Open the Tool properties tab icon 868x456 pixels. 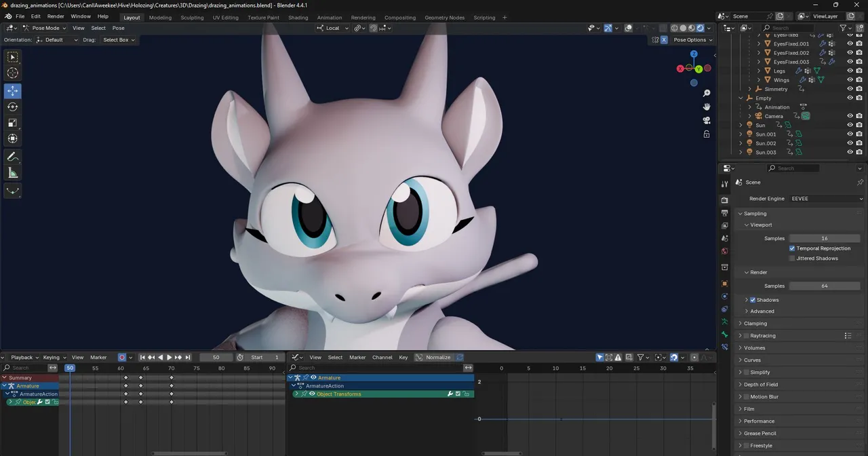(724, 183)
